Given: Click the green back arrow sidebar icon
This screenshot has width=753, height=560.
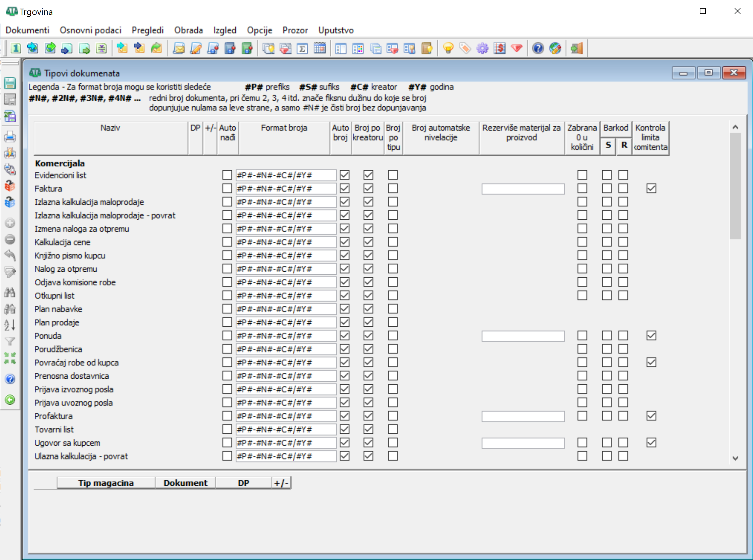Looking at the screenshot, I should (10, 400).
